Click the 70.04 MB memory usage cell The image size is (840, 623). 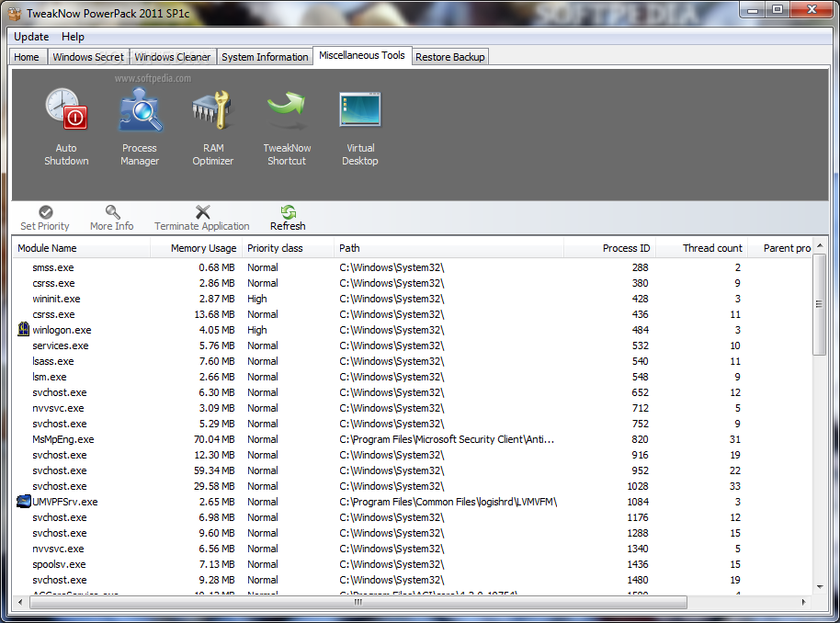click(x=214, y=439)
